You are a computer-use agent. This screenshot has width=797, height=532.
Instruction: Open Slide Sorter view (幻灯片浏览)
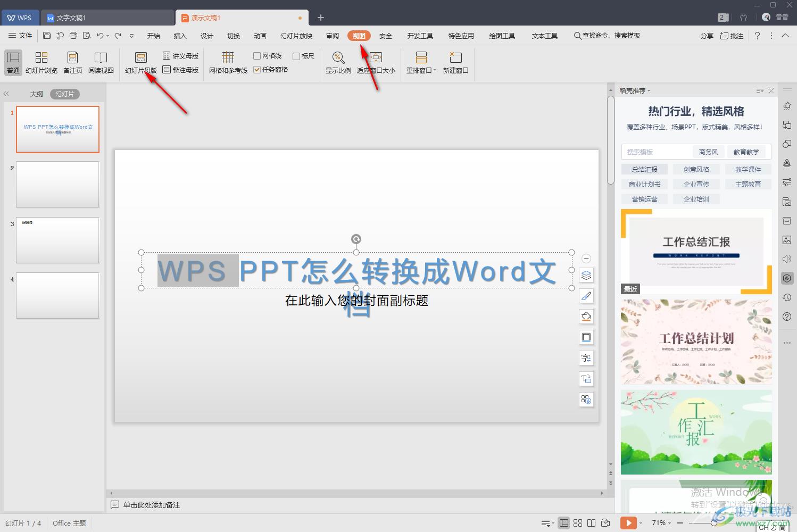click(x=41, y=63)
